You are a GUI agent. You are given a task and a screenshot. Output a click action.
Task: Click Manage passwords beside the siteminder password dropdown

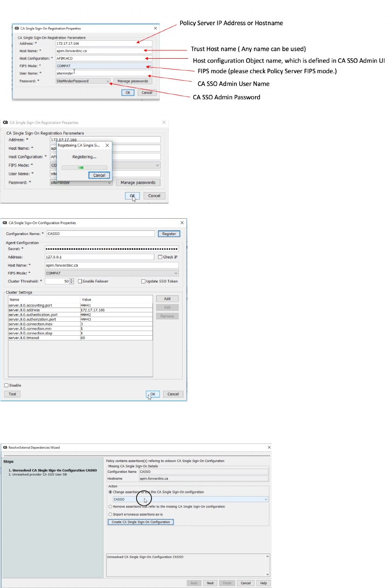pyautogui.click(x=138, y=182)
